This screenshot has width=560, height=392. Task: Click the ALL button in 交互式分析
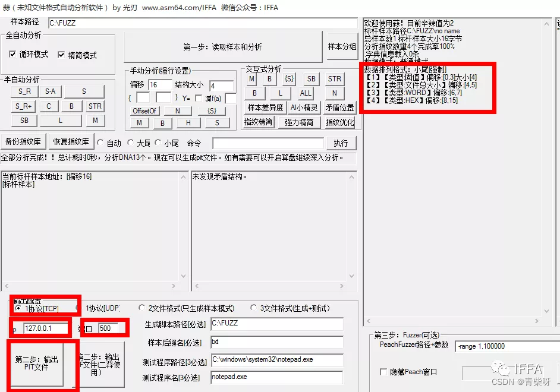pos(306,93)
